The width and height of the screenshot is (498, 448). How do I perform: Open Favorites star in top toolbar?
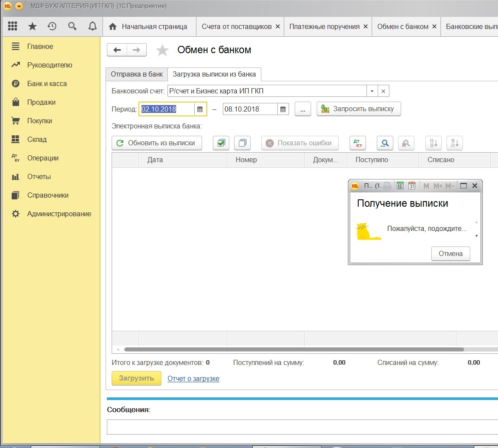click(x=32, y=26)
